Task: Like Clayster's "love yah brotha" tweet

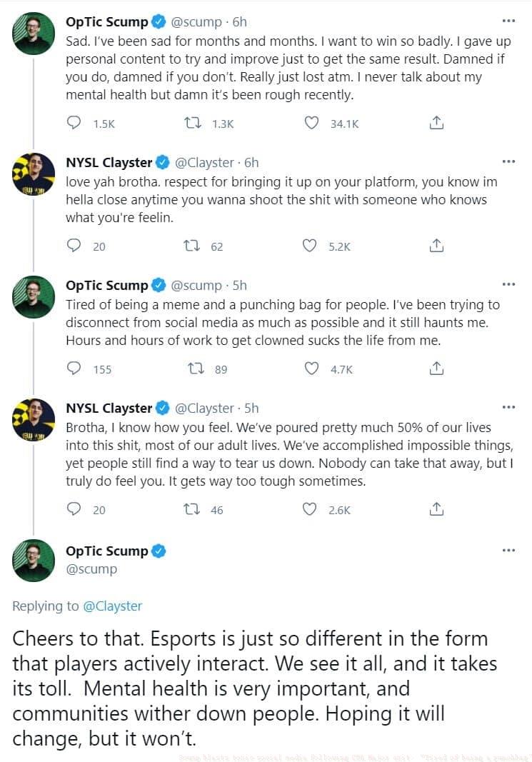Action: (310, 246)
